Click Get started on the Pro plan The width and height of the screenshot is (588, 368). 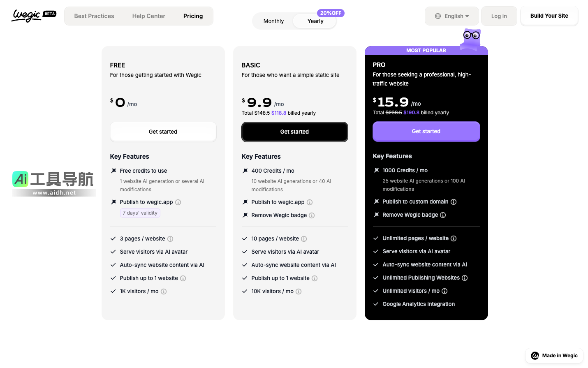click(426, 132)
